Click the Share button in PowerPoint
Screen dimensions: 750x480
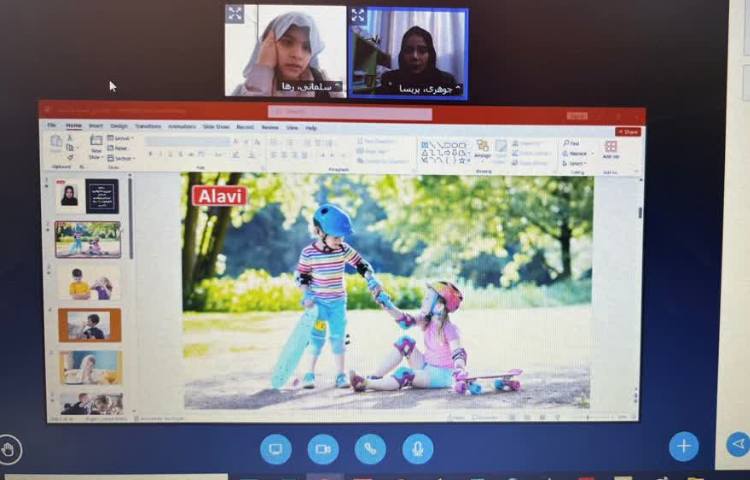pos(628,131)
